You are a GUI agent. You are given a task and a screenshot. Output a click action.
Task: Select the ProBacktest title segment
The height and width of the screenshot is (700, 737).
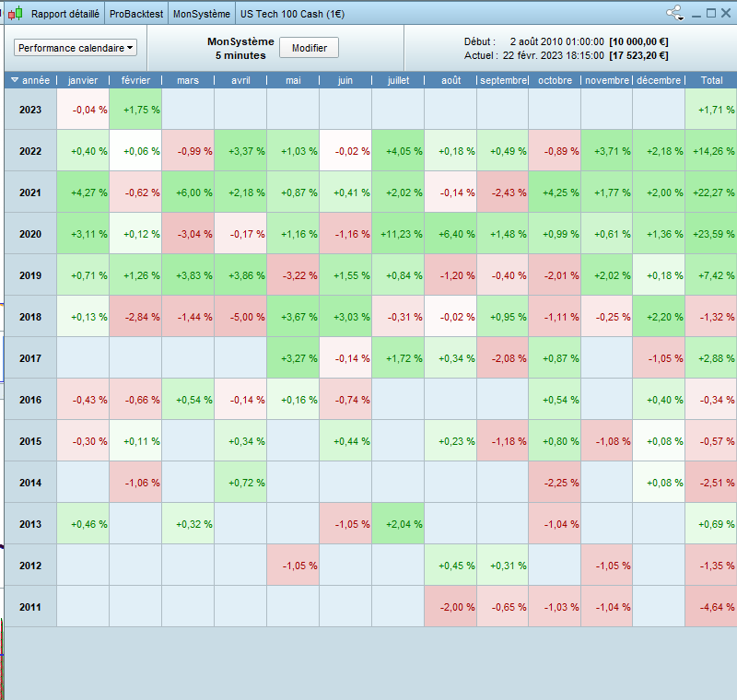(136, 14)
